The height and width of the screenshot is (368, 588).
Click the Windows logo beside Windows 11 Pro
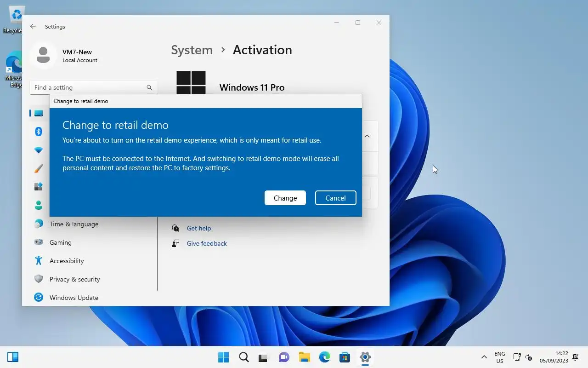pos(191,83)
